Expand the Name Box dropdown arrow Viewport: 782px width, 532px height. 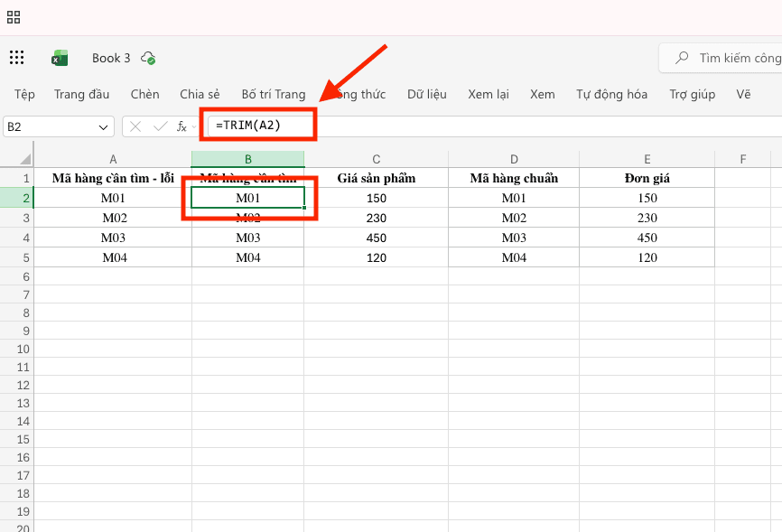click(103, 127)
